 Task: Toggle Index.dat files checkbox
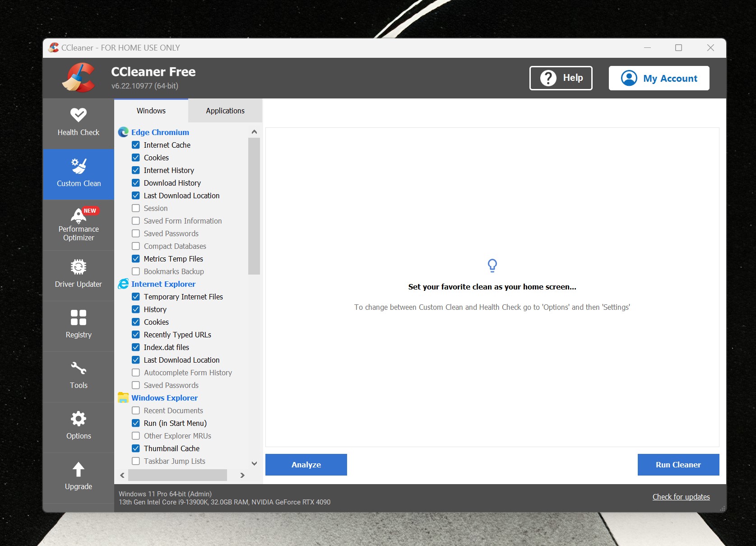click(135, 347)
